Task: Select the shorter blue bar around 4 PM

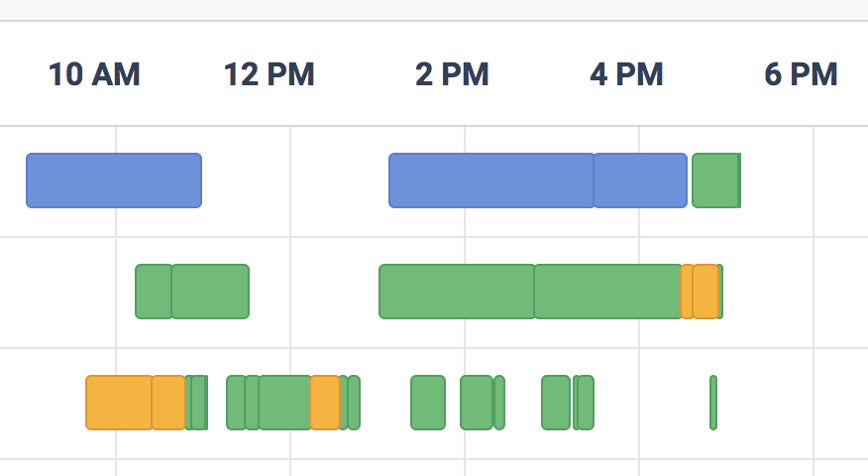Action: coord(640,180)
